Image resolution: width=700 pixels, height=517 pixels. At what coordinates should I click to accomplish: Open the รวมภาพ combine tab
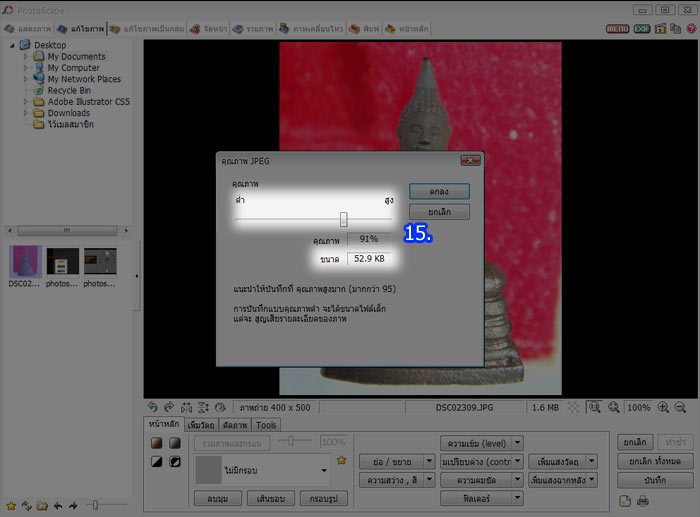coord(253,29)
